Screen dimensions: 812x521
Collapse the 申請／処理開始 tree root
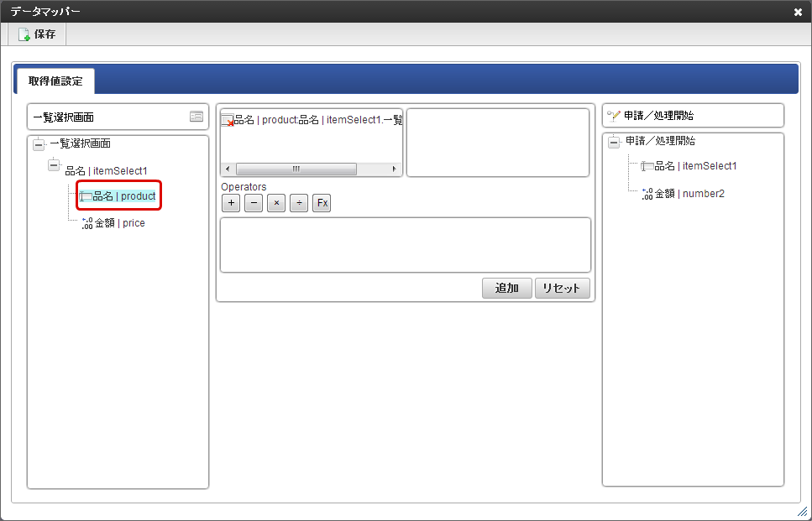[614, 142]
